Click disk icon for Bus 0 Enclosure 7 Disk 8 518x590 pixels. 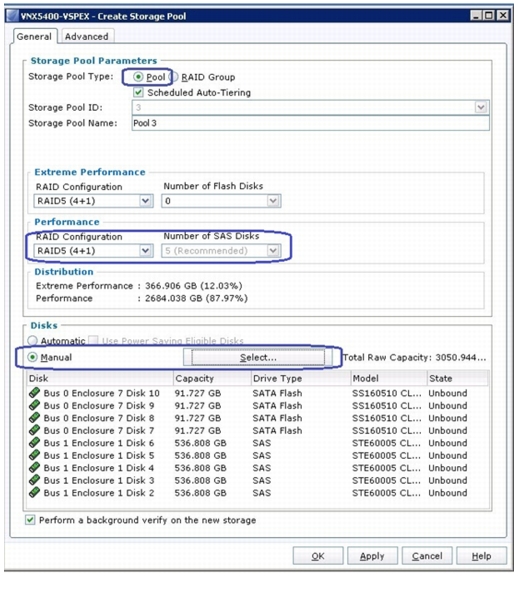34,418
